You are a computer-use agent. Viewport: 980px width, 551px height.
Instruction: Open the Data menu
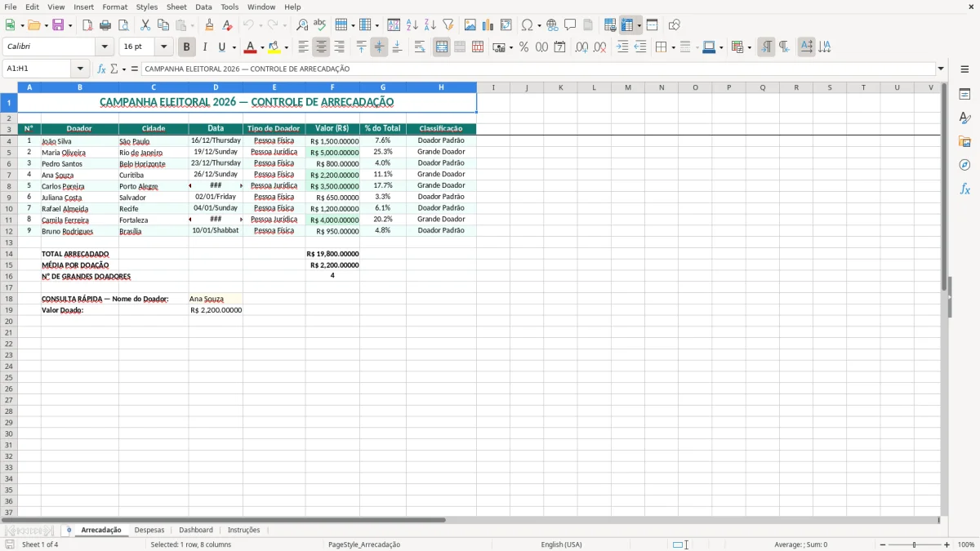pyautogui.click(x=203, y=7)
